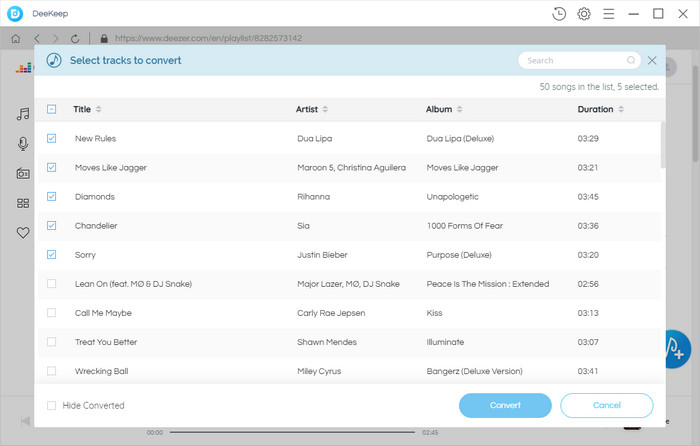The height and width of the screenshot is (446, 700).
Task: Click the 02:56 duration value
Action: pos(588,283)
